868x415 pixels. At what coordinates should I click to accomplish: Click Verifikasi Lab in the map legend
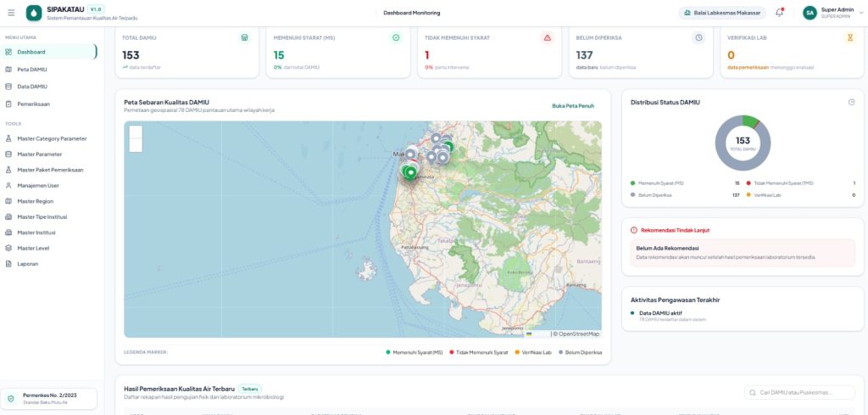[533, 352]
